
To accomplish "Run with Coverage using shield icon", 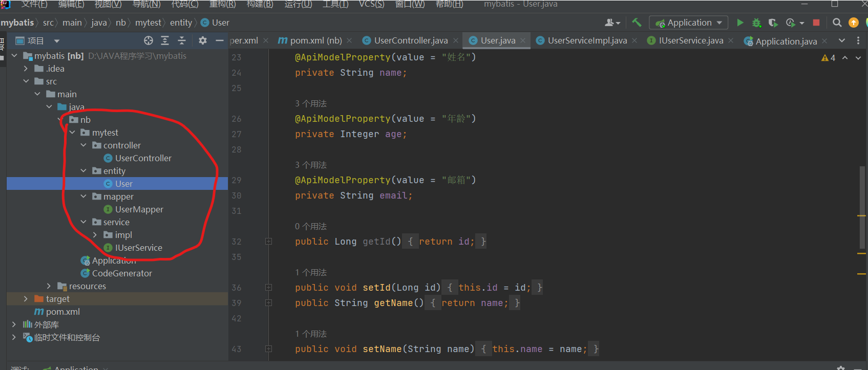I will click(773, 23).
